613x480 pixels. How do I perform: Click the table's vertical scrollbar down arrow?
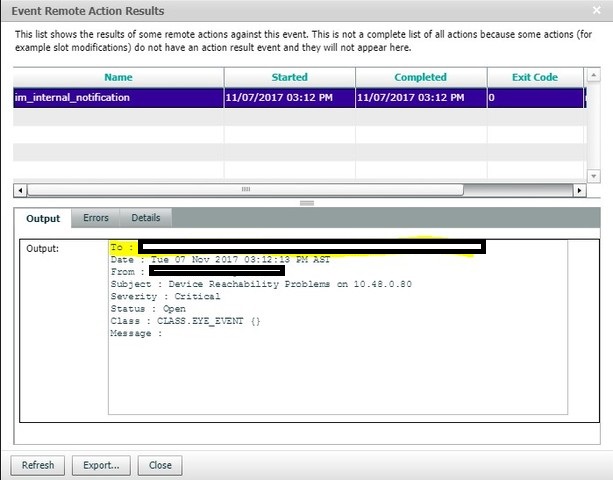coord(594,173)
